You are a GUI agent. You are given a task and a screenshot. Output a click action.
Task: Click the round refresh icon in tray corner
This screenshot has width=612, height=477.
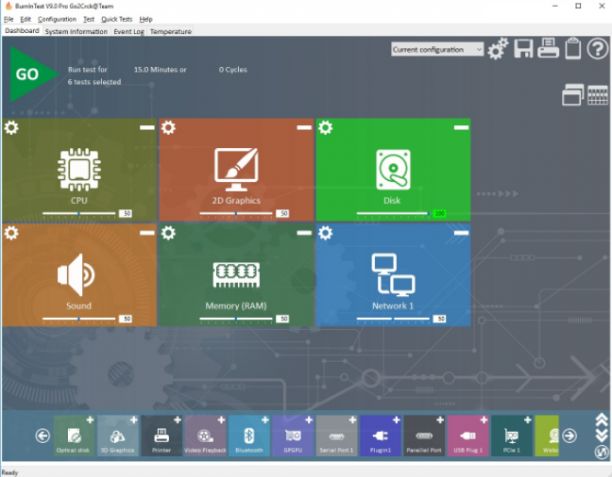click(601, 452)
